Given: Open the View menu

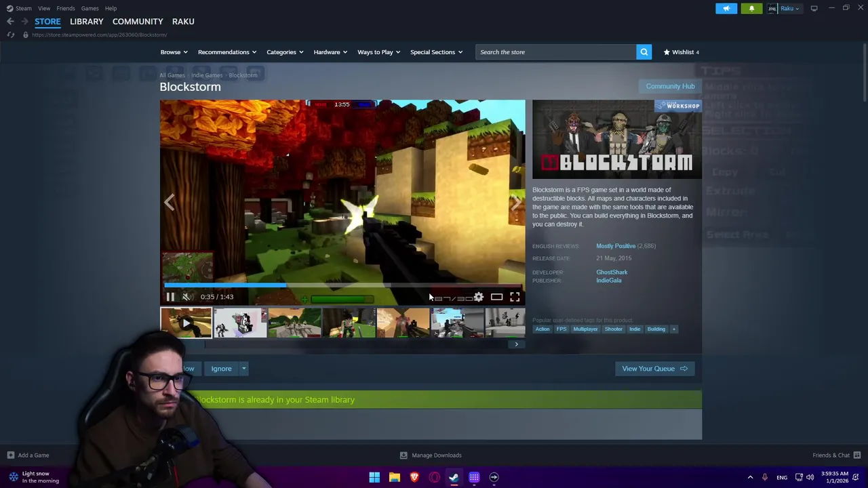Looking at the screenshot, I should click(44, 8).
